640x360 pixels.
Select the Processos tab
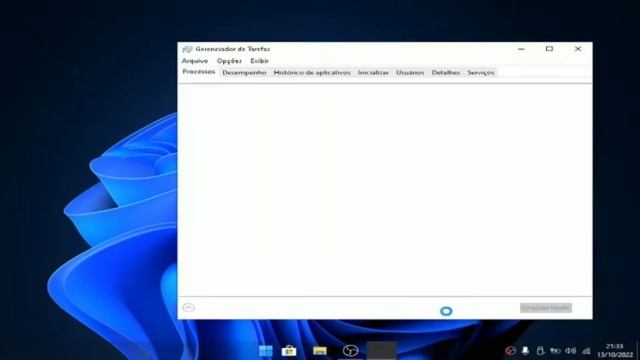point(199,72)
